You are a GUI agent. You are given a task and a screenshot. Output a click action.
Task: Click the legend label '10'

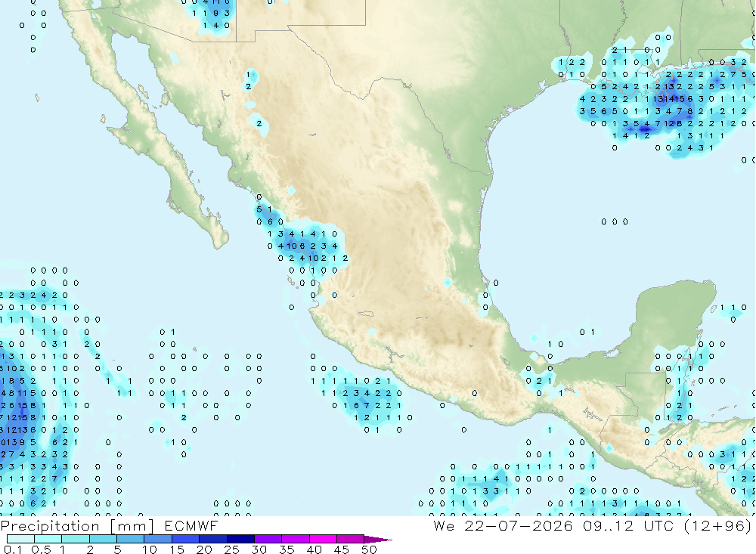pyautogui.click(x=150, y=549)
